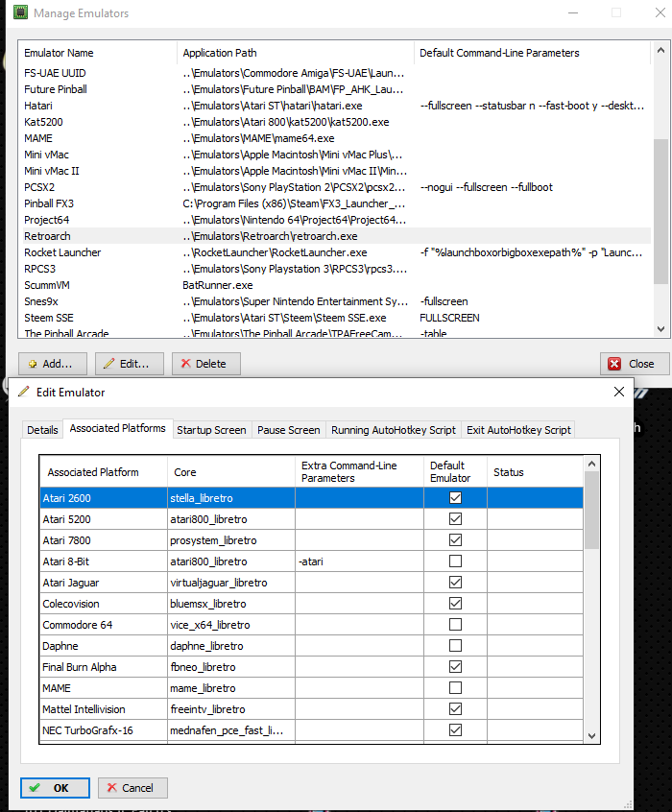672x812 pixels.
Task: Click the -atari extra parameters cell
Action: tap(359, 561)
